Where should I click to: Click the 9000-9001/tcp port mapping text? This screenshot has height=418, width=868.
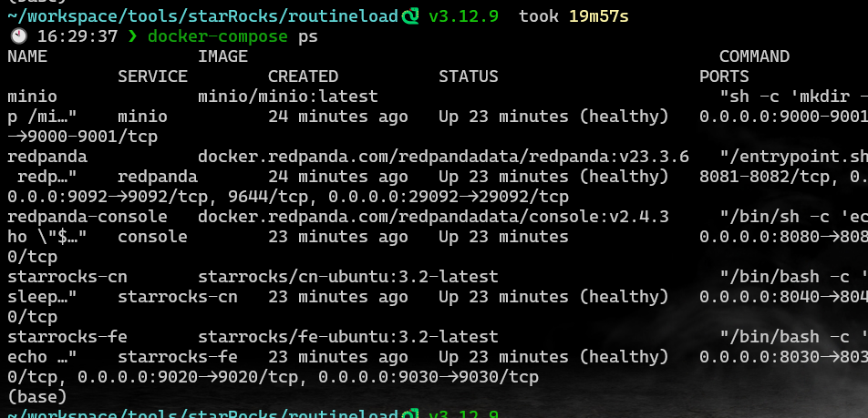(92, 138)
